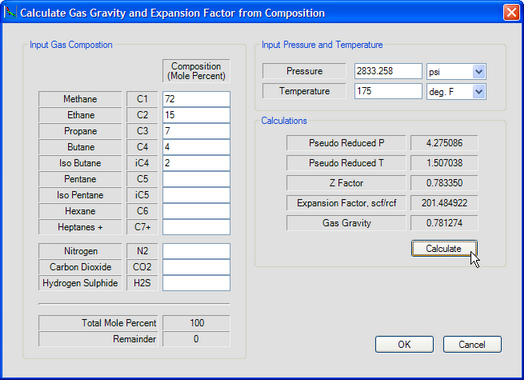
Task: Close the gas gravity dialog window
Action: coord(511,13)
